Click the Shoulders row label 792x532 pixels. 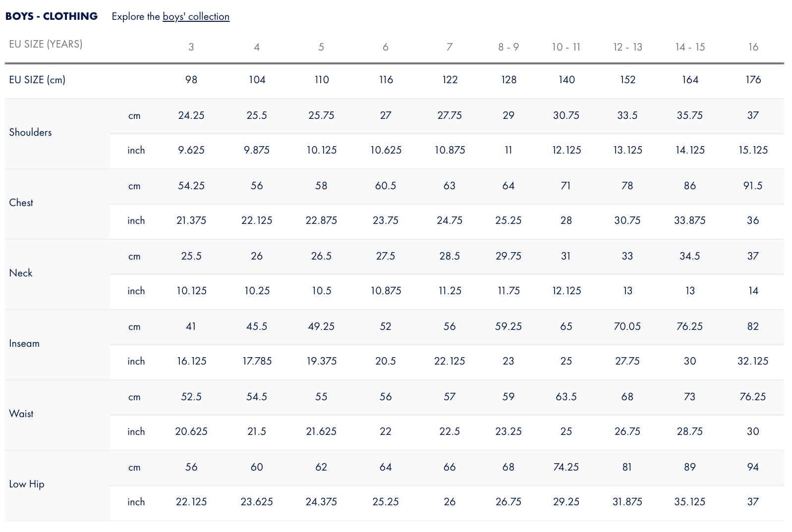point(30,132)
